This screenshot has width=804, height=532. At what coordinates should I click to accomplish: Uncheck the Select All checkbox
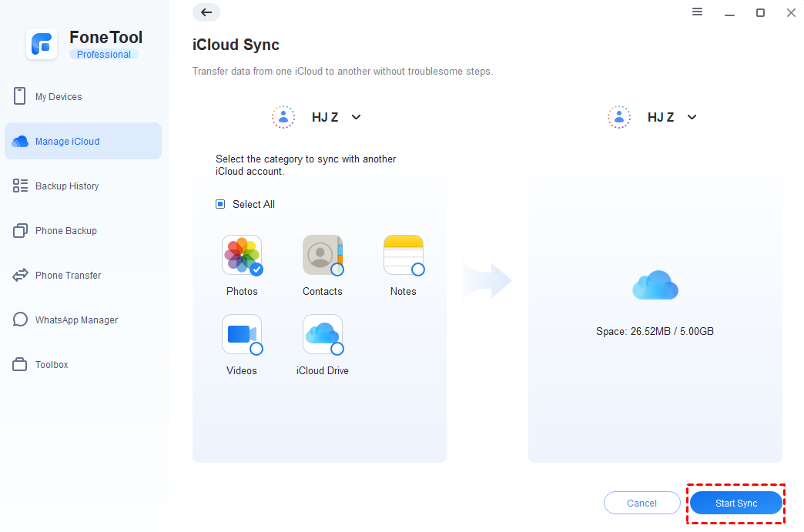(x=219, y=203)
